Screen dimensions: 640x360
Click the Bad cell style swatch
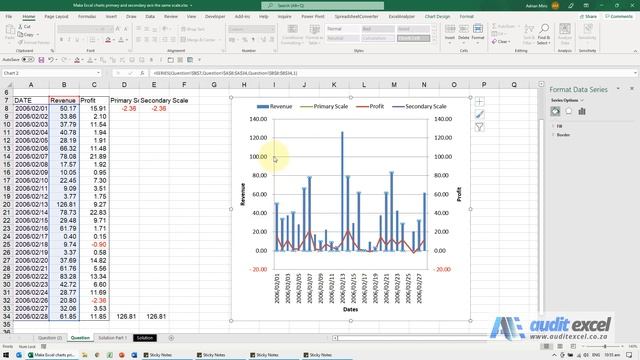coord(378,29)
